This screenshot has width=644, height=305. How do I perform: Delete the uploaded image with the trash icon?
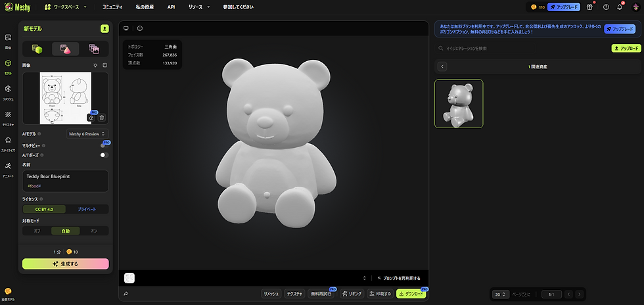pos(102,118)
